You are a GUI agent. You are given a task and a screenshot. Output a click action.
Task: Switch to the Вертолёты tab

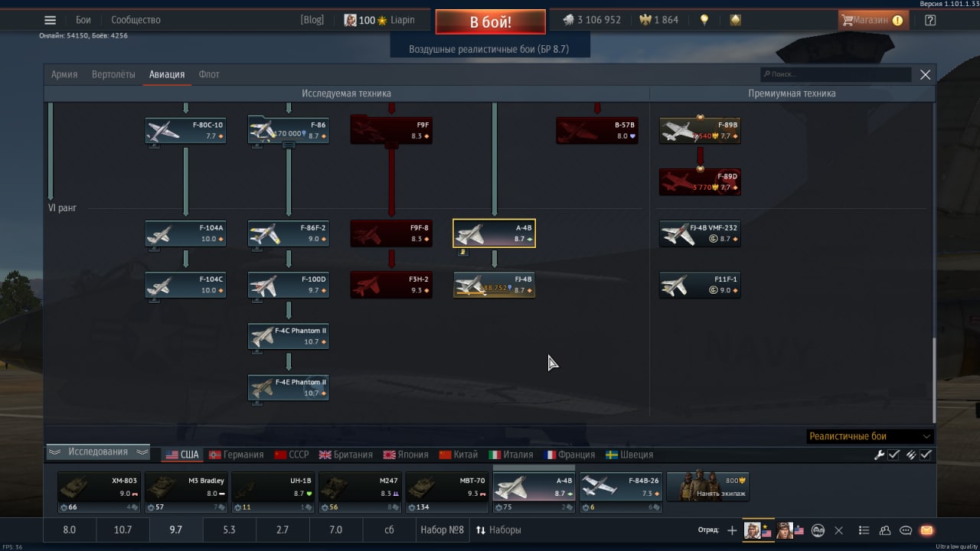point(113,74)
